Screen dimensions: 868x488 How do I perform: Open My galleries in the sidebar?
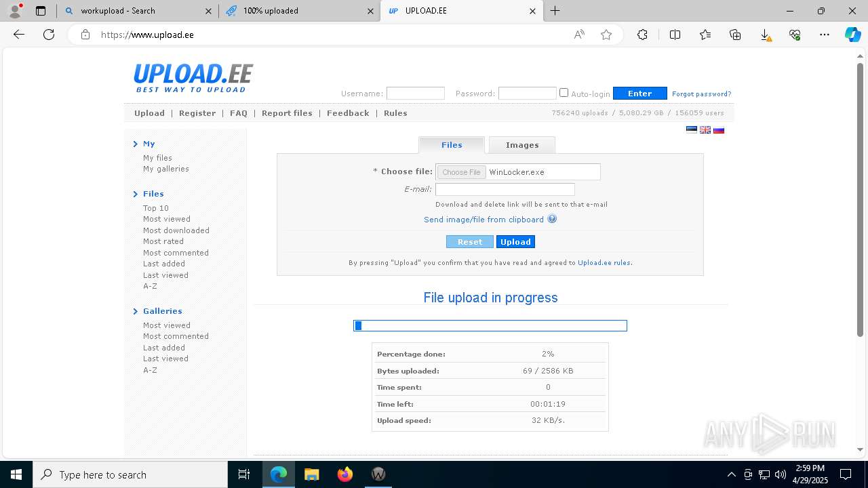tap(166, 169)
